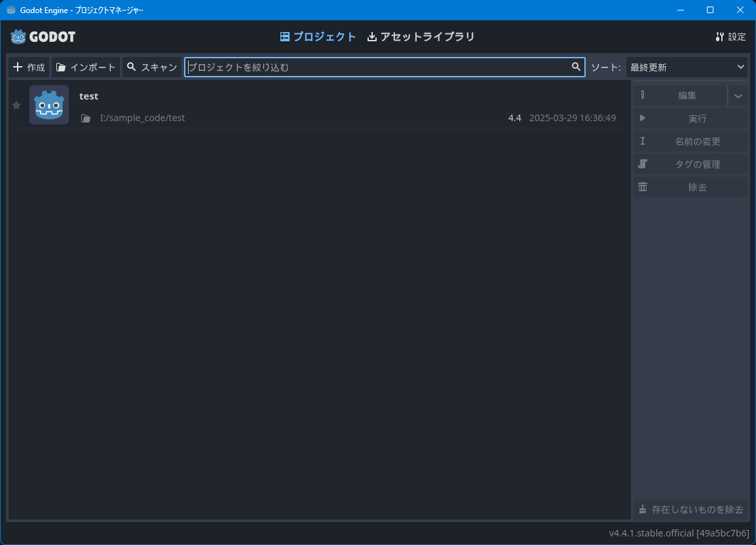Click the Godot logo in the header
This screenshot has height=545, width=756.
point(43,37)
